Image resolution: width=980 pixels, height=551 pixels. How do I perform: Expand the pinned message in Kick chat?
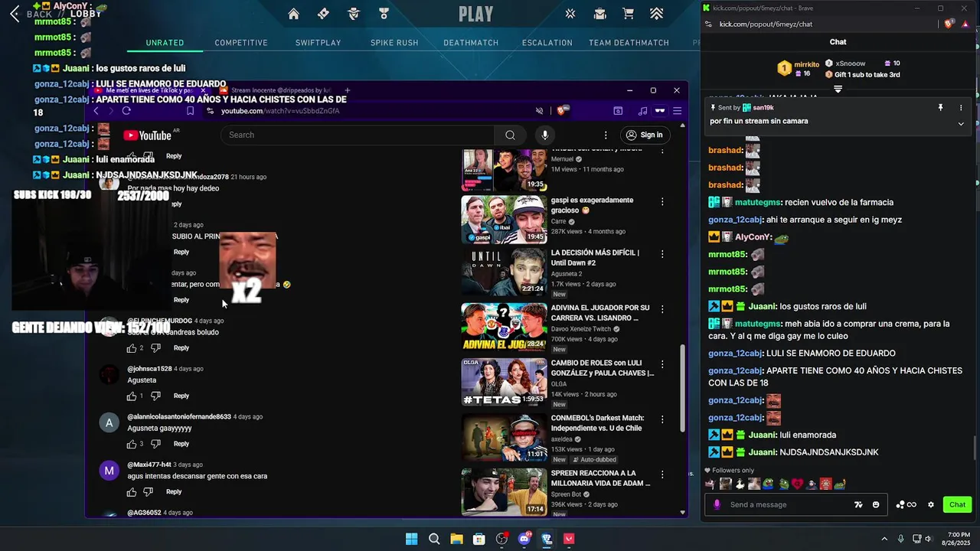pos(961,123)
